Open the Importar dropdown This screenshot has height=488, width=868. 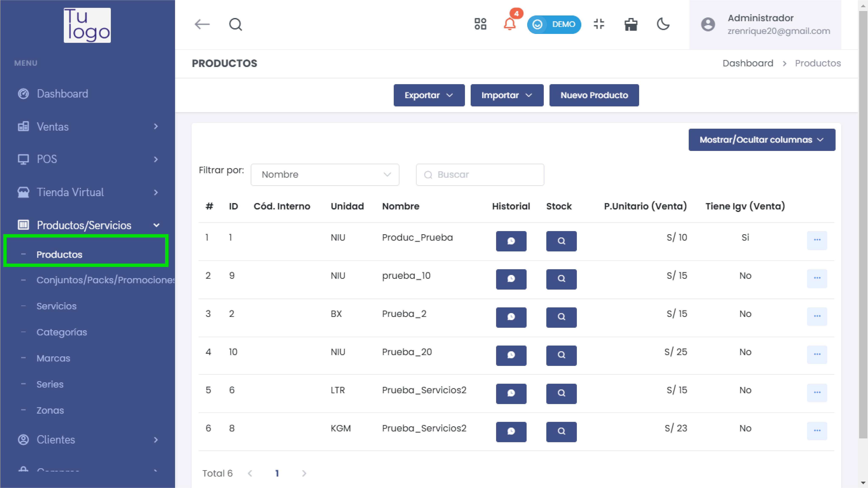coord(506,95)
